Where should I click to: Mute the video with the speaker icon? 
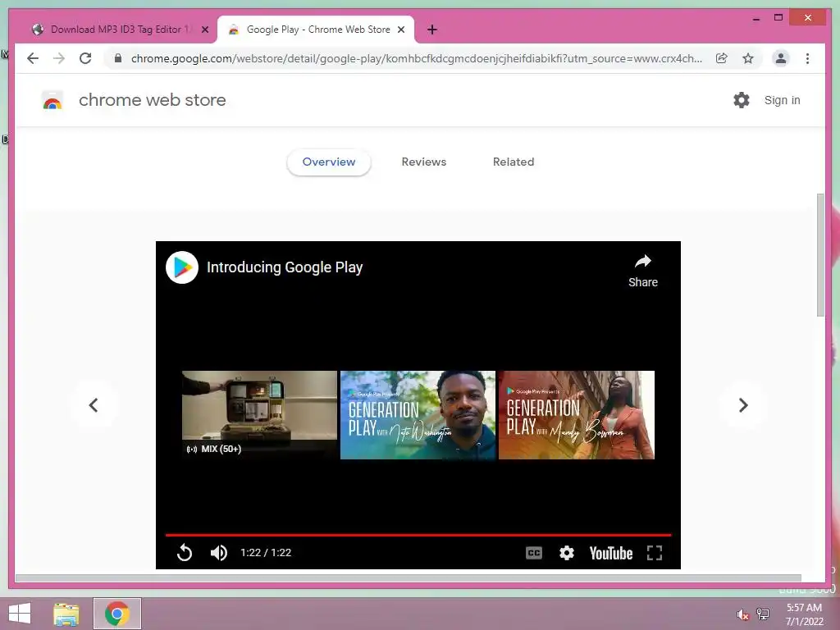(218, 552)
